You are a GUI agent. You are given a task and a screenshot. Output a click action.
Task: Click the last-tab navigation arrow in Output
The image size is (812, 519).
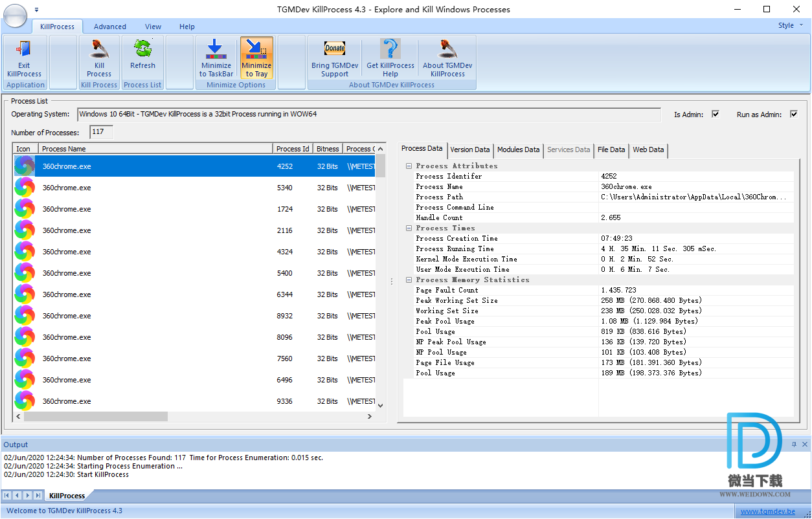point(38,496)
